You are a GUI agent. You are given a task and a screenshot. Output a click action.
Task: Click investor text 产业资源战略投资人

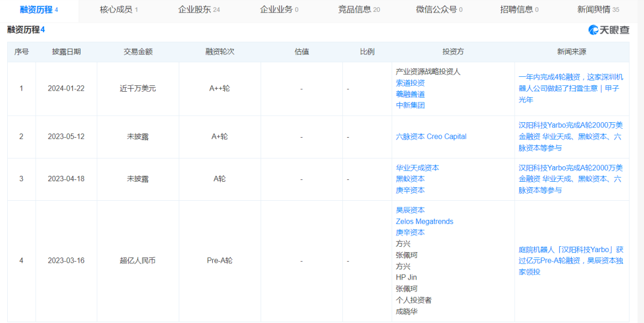pos(428,72)
